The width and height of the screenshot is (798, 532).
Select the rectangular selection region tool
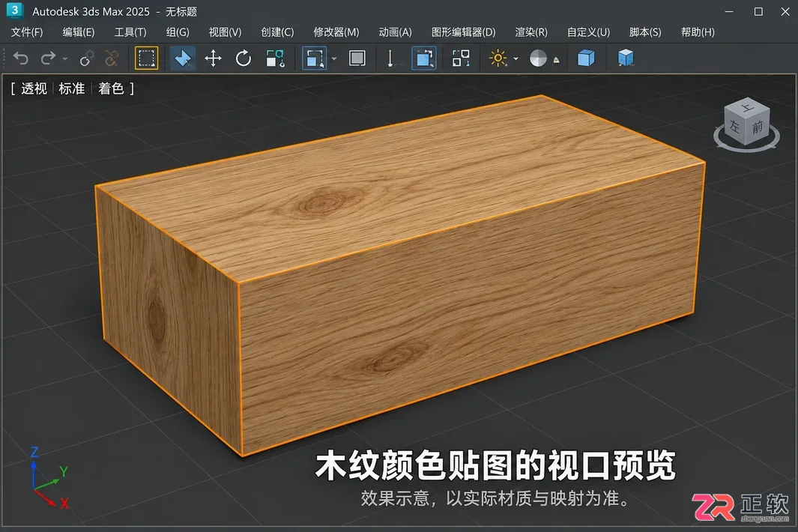(x=147, y=58)
